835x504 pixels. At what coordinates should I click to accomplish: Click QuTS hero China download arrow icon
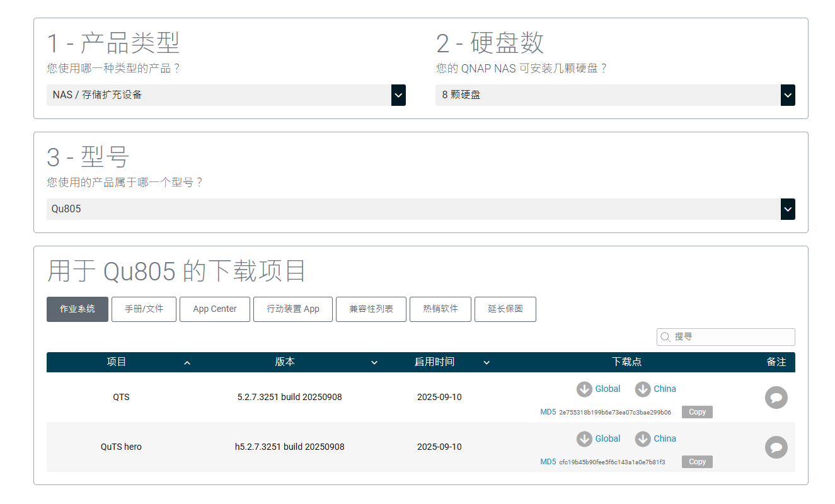point(642,439)
